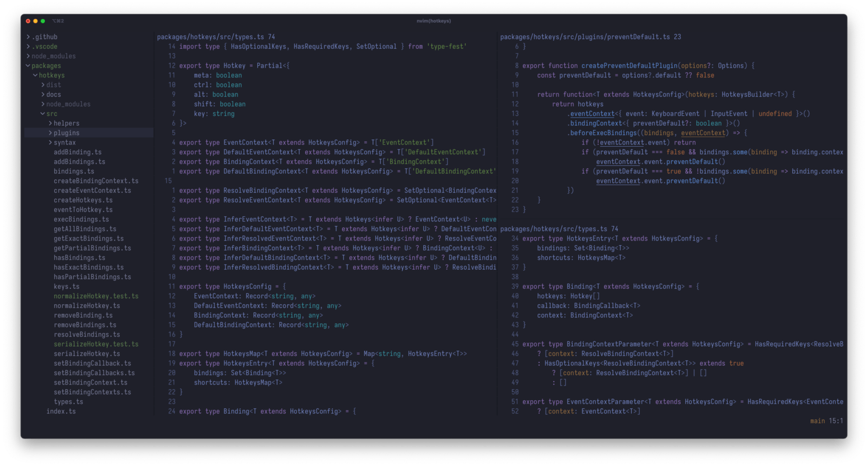Open setBindingCallbacks.ts
The height and width of the screenshot is (466, 868).
(94, 373)
